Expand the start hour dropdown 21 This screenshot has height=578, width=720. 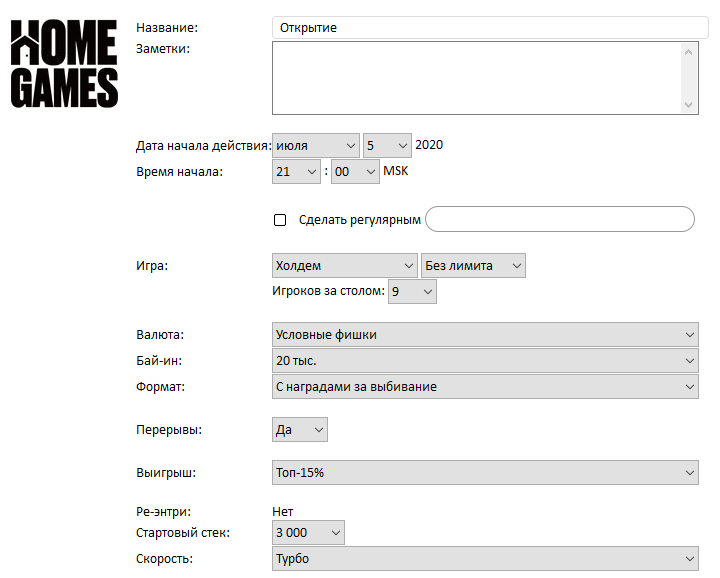pos(296,172)
